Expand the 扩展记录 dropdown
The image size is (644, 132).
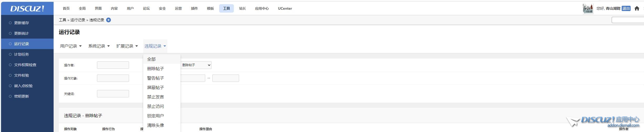tap(127, 46)
